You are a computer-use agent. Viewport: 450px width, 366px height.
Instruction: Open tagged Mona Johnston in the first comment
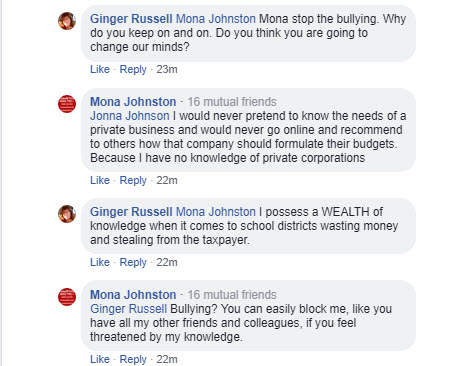click(216, 19)
